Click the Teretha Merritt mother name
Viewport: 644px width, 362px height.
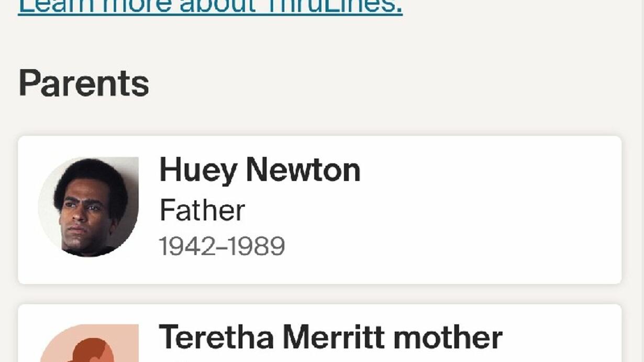pos(330,337)
